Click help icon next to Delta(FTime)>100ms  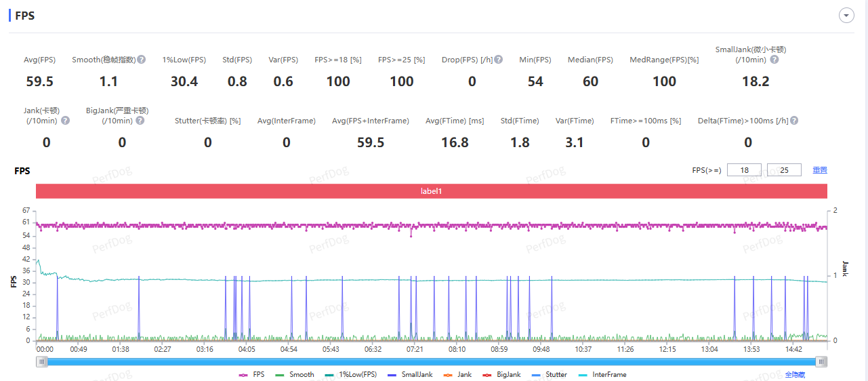(x=793, y=121)
